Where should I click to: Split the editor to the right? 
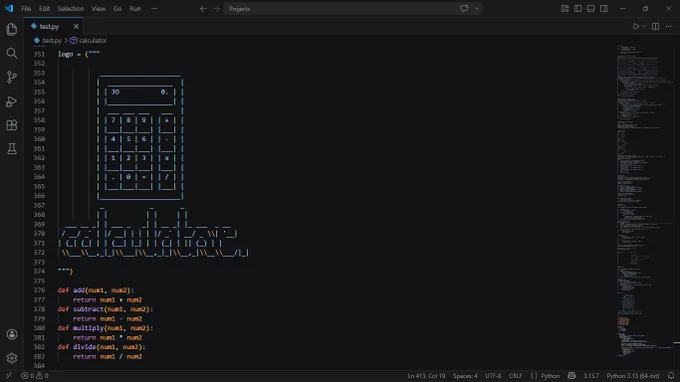tap(655, 26)
